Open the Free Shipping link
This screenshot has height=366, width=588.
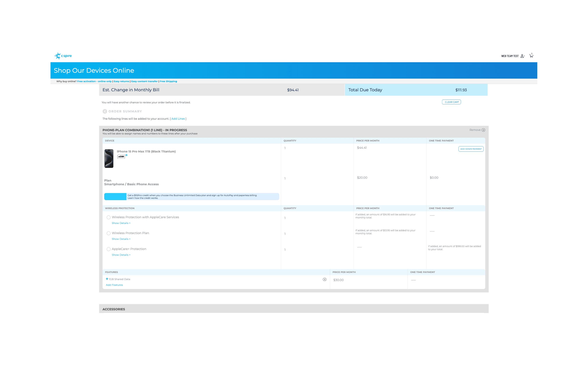pyautogui.click(x=168, y=81)
